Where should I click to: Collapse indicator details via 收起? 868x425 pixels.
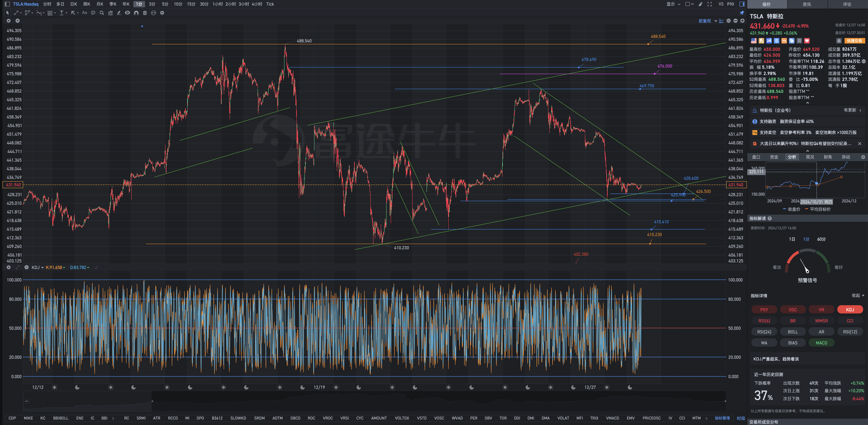pos(858,296)
